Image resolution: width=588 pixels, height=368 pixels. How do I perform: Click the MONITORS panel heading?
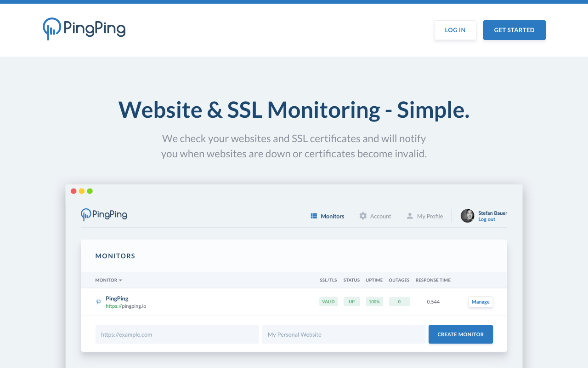pos(115,256)
